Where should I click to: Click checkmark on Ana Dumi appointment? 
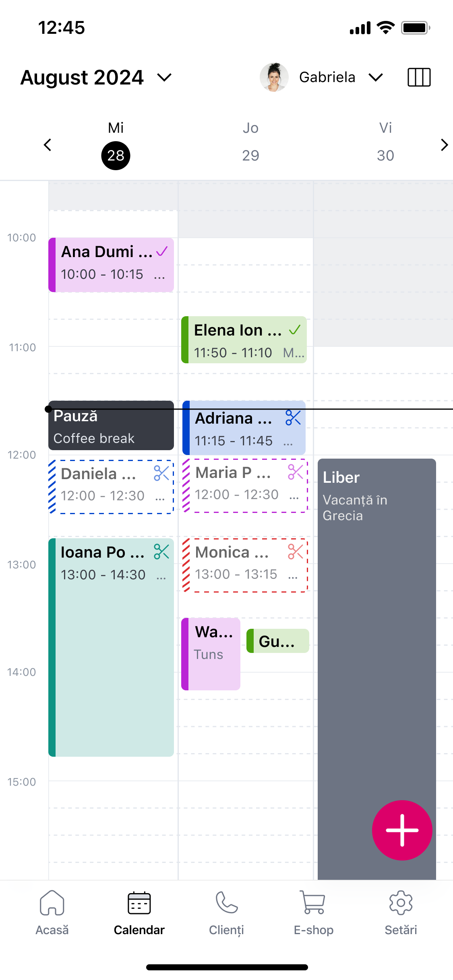[162, 252]
